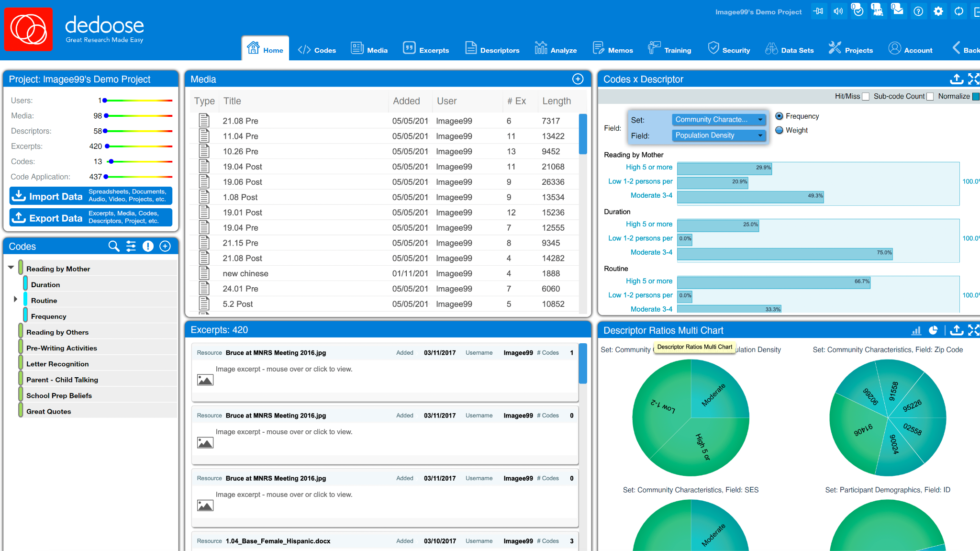Toggle the Normalize checkbox

pos(976,97)
